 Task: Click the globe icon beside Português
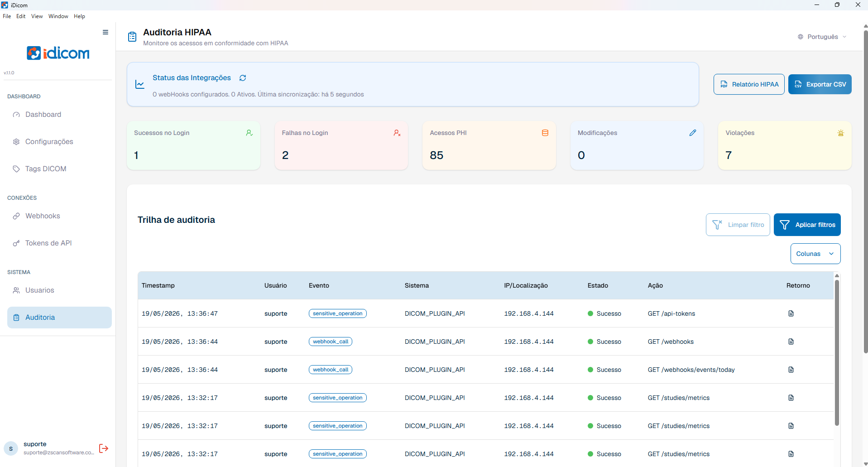[x=801, y=37]
